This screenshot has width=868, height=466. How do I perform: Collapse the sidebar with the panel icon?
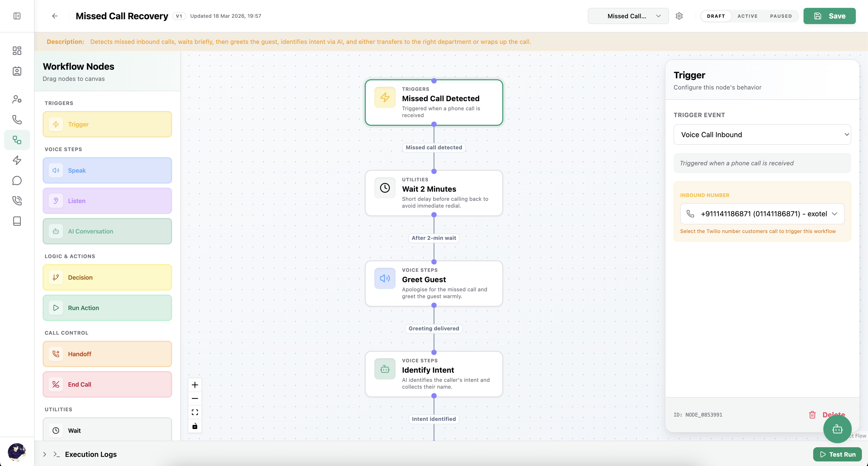pos(17,16)
